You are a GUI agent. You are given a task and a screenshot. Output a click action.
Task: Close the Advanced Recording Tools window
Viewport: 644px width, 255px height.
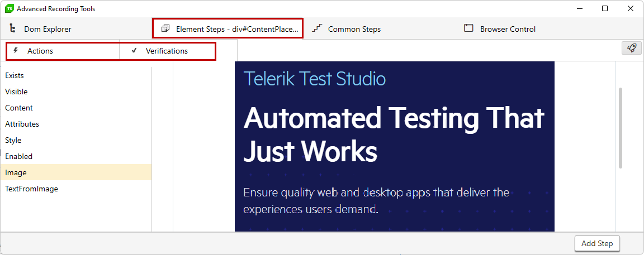pyautogui.click(x=631, y=8)
